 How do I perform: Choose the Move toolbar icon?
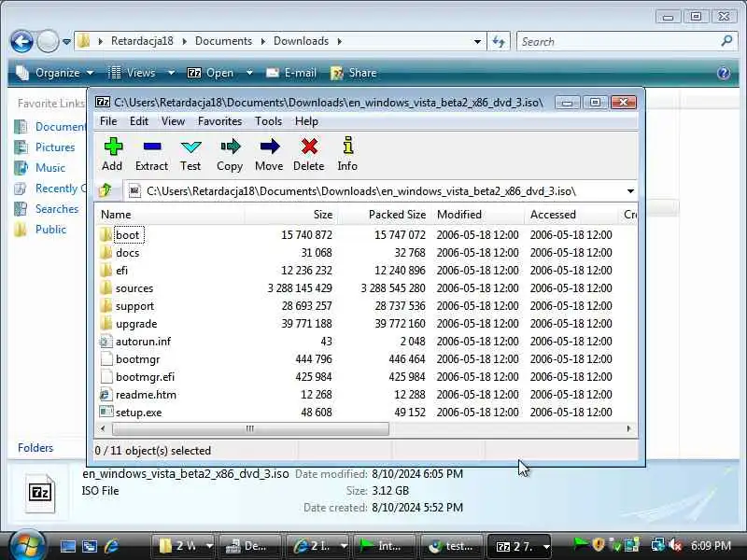(x=269, y=154)
